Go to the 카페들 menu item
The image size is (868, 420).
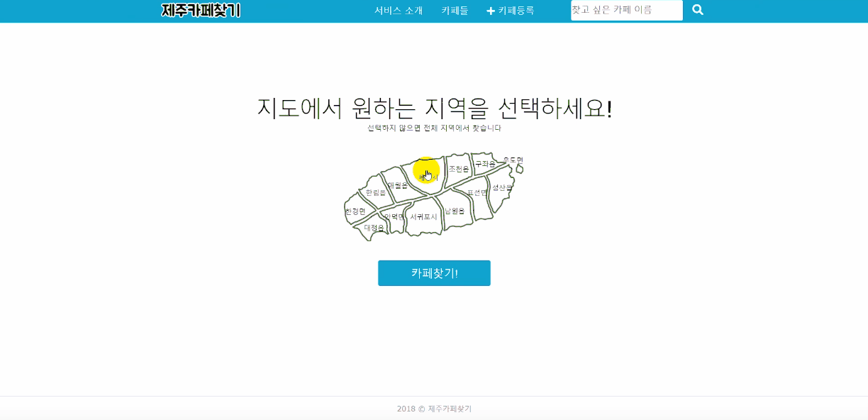point(455,11)
